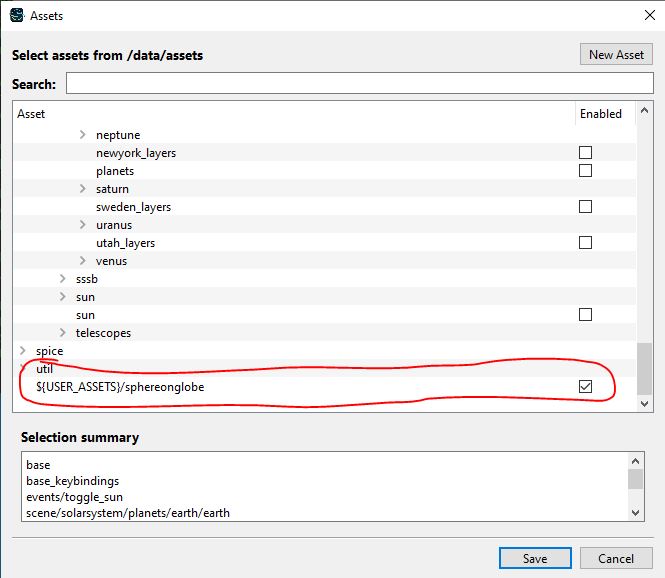Click the asset list scrollbar thumb
This screenshot has width=665, height=578.
644,369
